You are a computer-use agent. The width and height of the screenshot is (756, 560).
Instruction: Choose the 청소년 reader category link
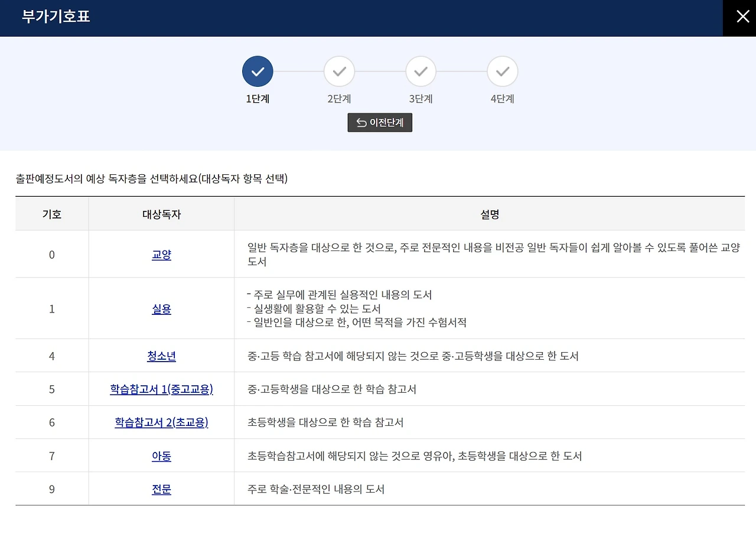pyautogui.click(x=161, y=356)
